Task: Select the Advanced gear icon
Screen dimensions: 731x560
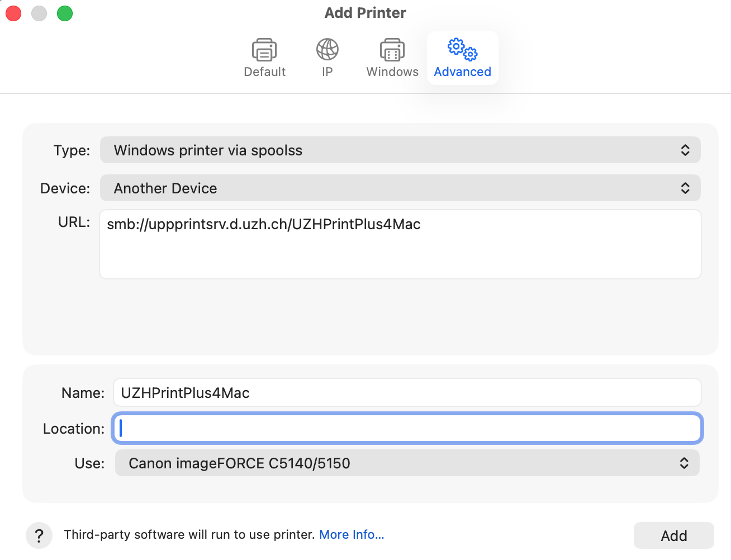Action: tap(462, 49)
